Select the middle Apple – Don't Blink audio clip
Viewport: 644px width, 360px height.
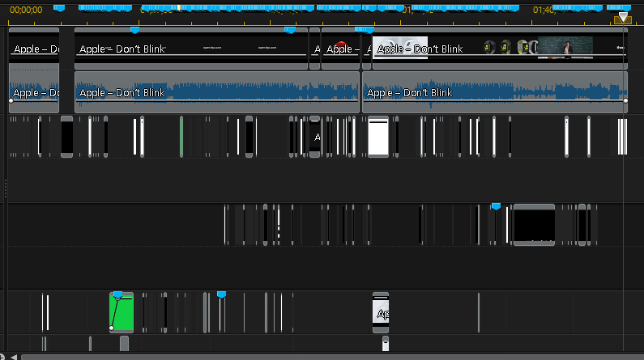click(217, 92)
